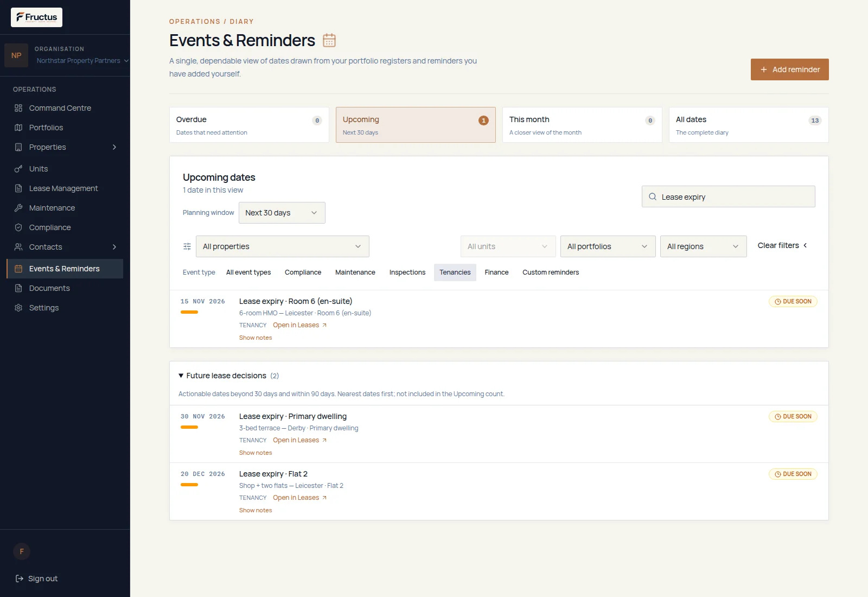Viewport: 868px width, 597px height.
Task: Select the Overdue summary card
Action: tap(249, 125)
